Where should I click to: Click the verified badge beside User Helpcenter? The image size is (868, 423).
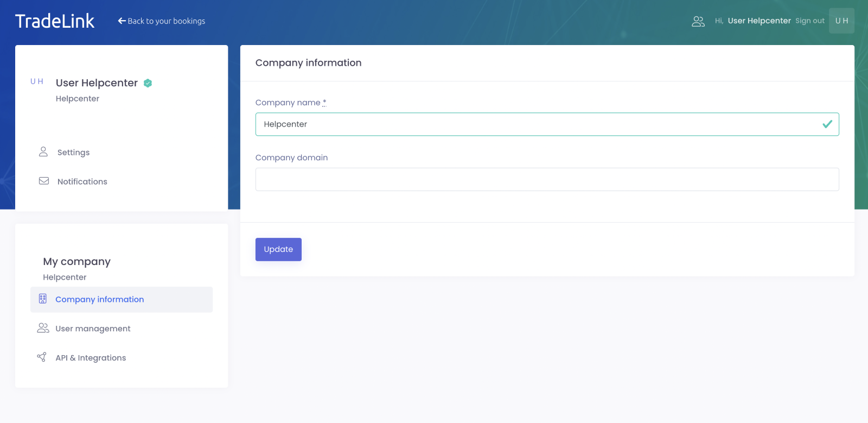point(148,83)
